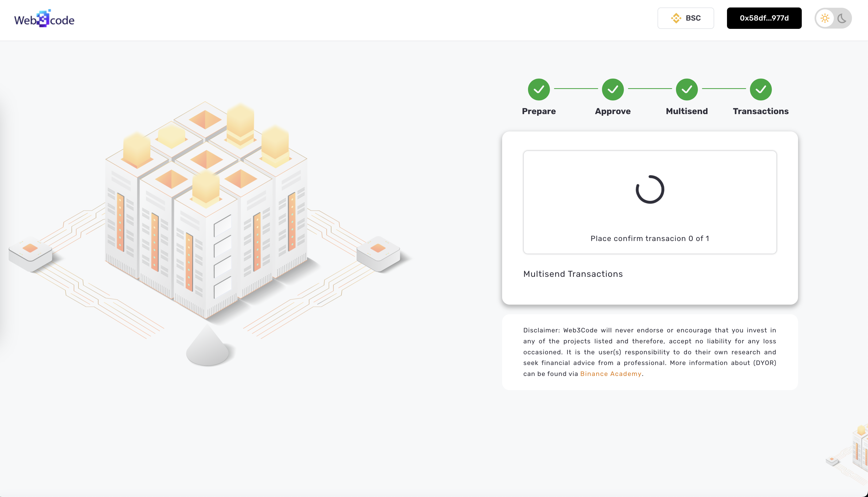868x497 pixels.
Task: Click the Web3code logo
Action: click(44, 19)
